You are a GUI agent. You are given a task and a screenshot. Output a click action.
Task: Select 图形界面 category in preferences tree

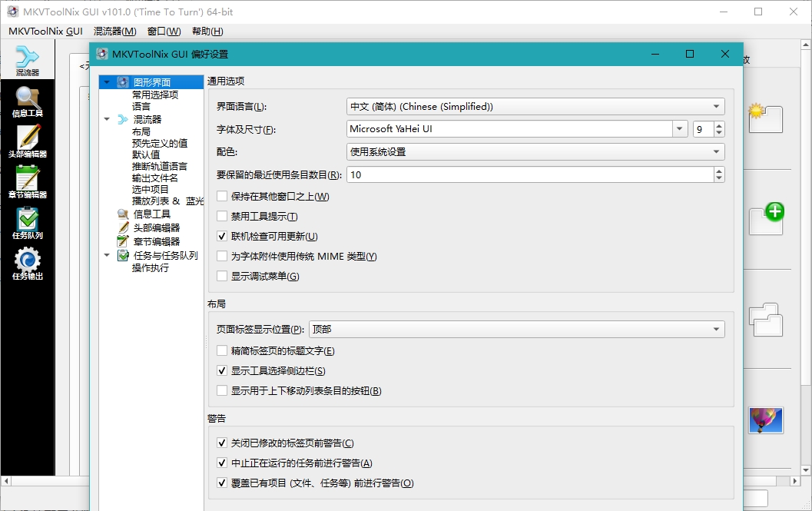151,82
